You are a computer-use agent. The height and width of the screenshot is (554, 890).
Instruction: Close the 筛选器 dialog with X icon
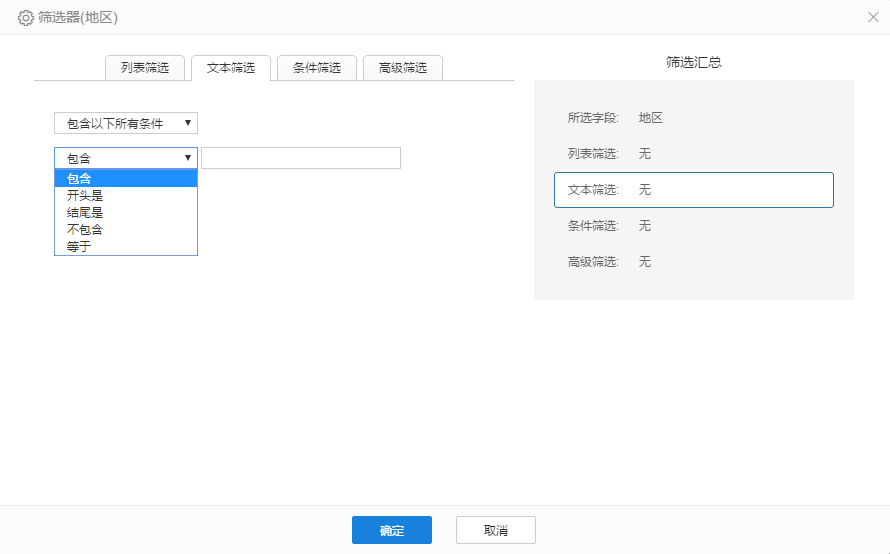873,17
